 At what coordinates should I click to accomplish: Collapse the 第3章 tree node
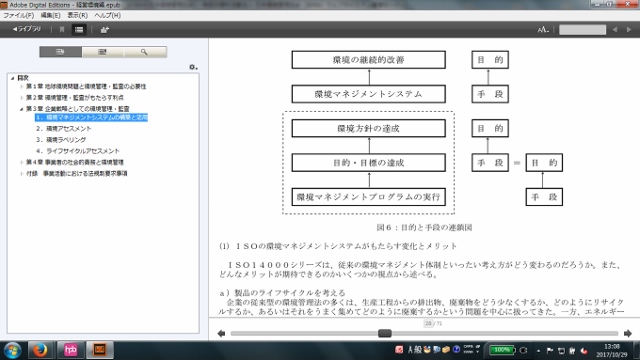(21, 109)
